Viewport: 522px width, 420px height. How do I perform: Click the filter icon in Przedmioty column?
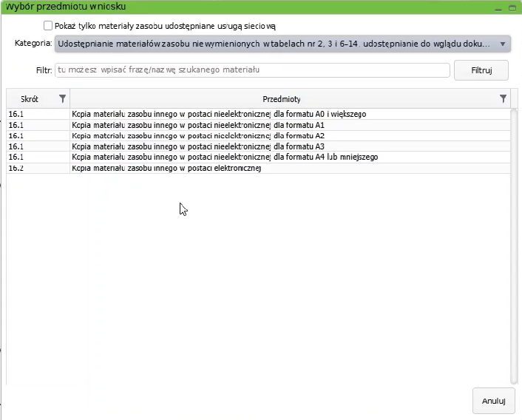click(x=504, y=98)
